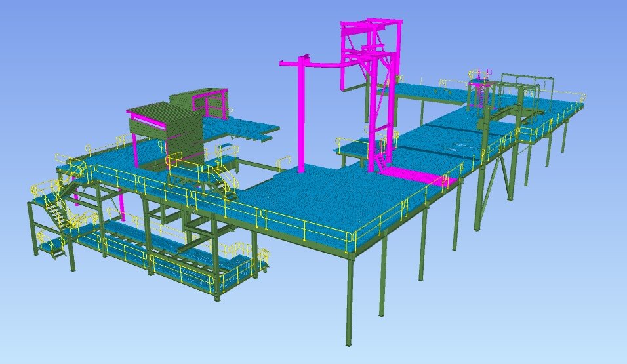The image size is (627, 364).
Task: Select the magenta ladder at the tower base
Action: coord(382,161)
